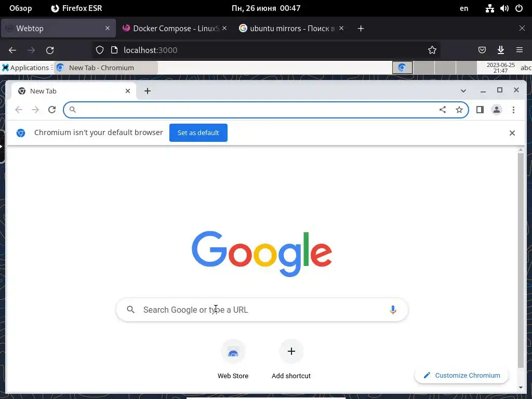
Task: Open the Web Store shortcut
Action: [x=233, y=360]
